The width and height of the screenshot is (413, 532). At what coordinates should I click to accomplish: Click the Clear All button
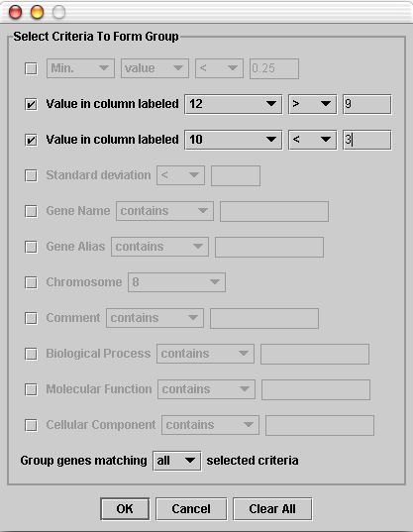point(272,508)
